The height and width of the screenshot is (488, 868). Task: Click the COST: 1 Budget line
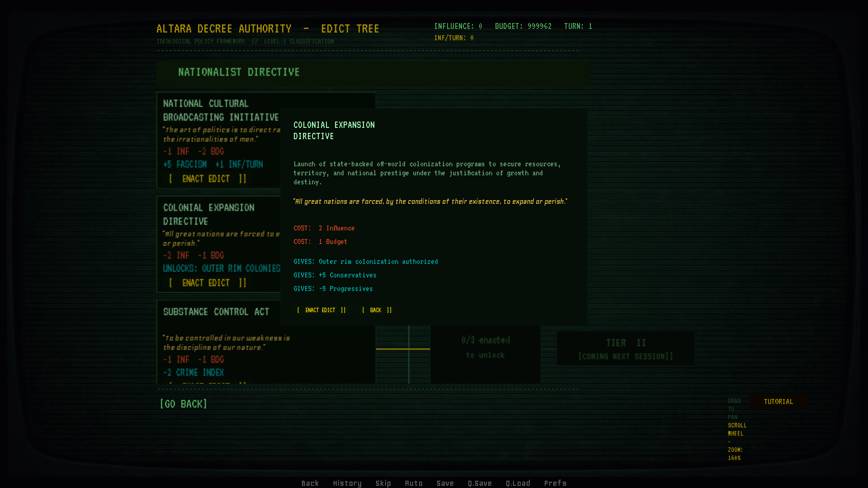pos(321,242)
